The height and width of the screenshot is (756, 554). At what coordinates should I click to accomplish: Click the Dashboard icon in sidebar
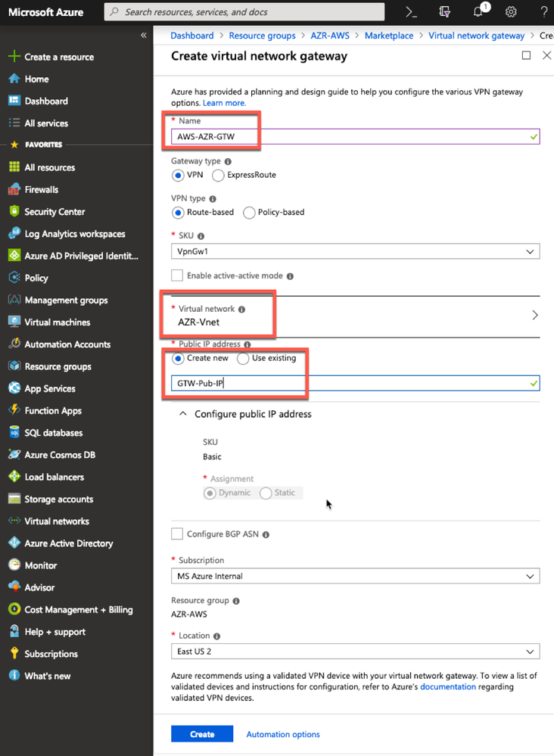14,101
